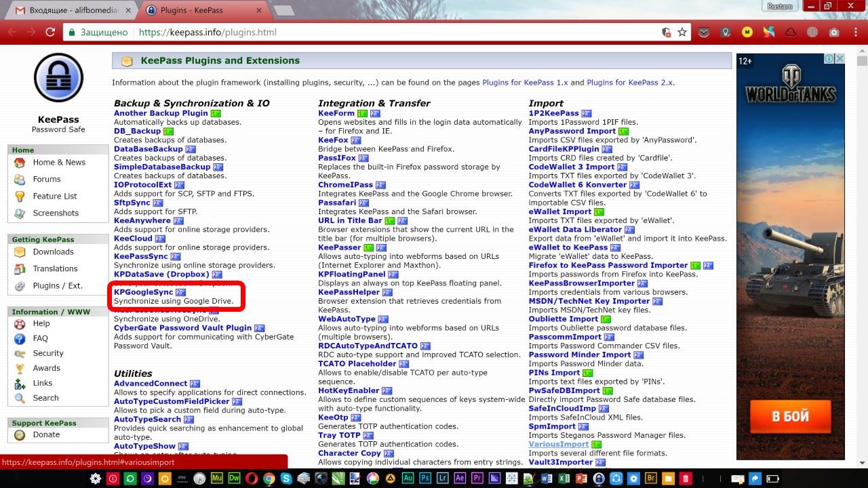Open the VariousImport plugin link

click(559, 444)
